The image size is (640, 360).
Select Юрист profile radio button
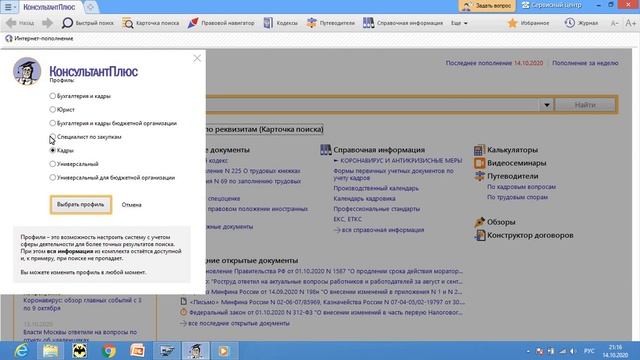click(x=52, y=109)
